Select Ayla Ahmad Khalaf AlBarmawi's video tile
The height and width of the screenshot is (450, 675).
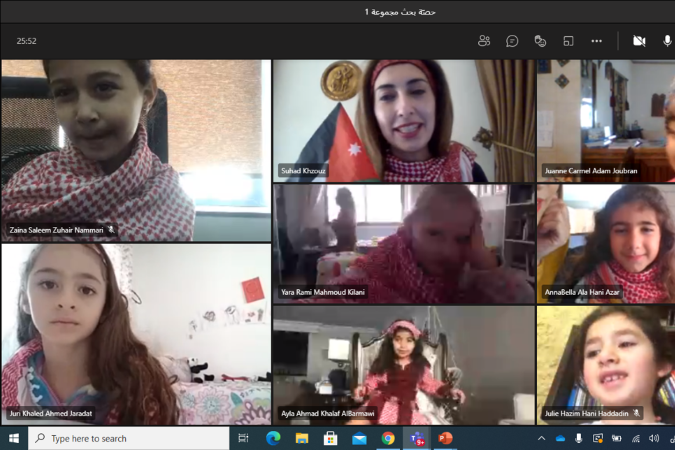(402, 365)
